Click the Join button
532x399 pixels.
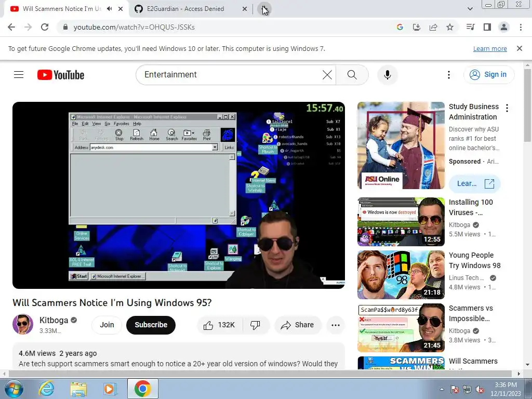coord(107,325)
